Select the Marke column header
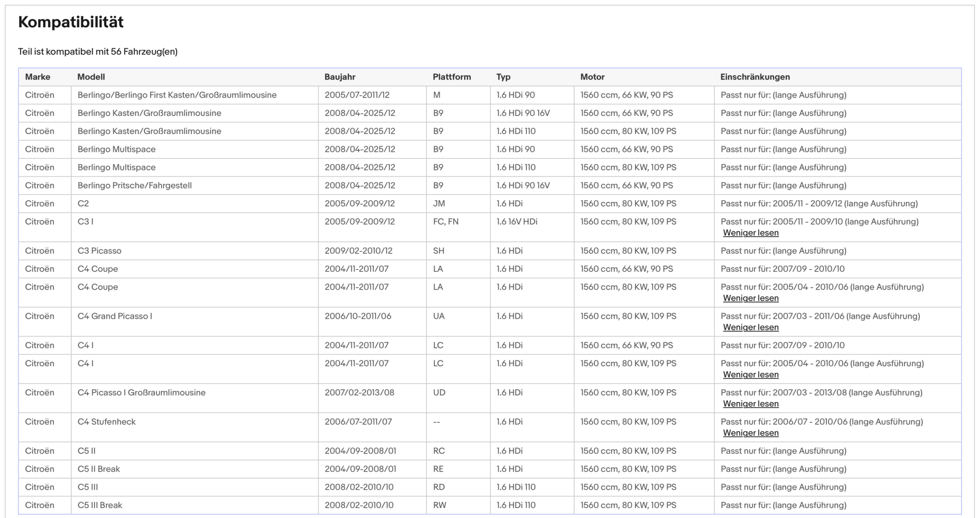This screenshot has width=980, height=518. click(38, 77)
